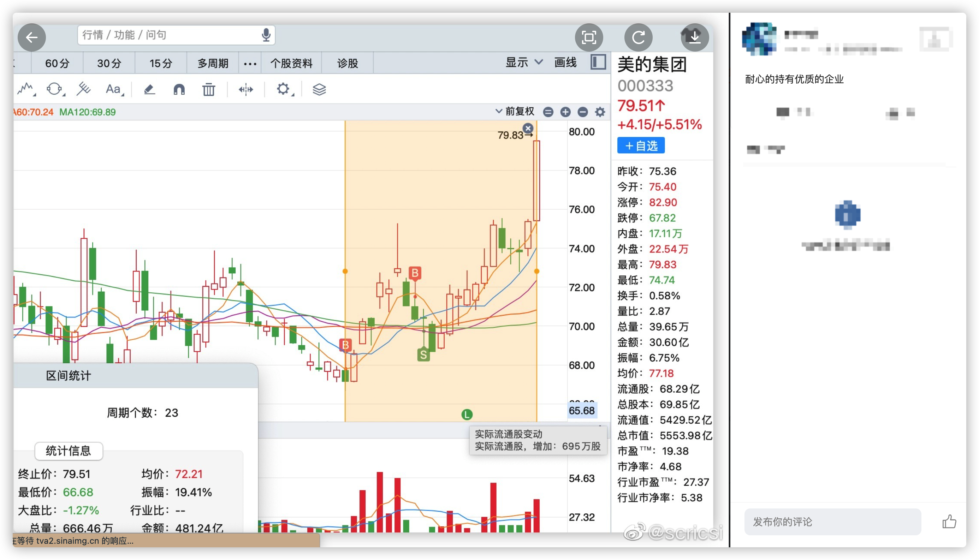Click the thumbs-up like icon
Screen dimensions: 979x560
pyautogui.click(x=949, y=522)
